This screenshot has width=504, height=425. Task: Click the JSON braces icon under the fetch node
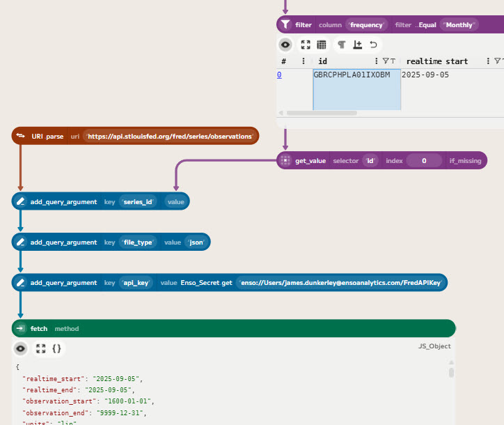pyautogui.click(x=58, y=348)
